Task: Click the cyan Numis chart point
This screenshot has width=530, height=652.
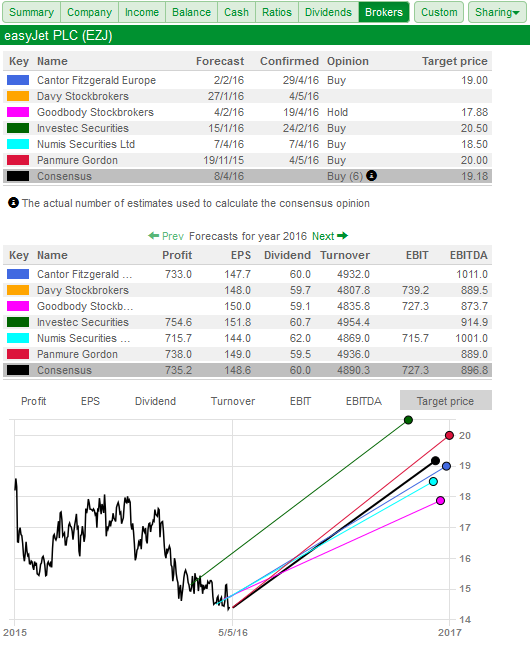Action: [433, 482]
